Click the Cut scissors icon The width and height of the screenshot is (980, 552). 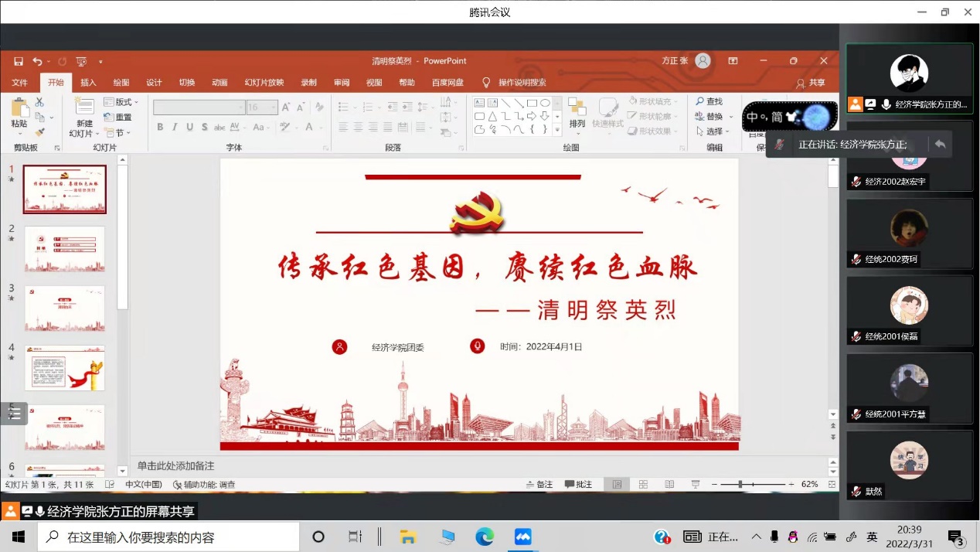coord(40,102)
